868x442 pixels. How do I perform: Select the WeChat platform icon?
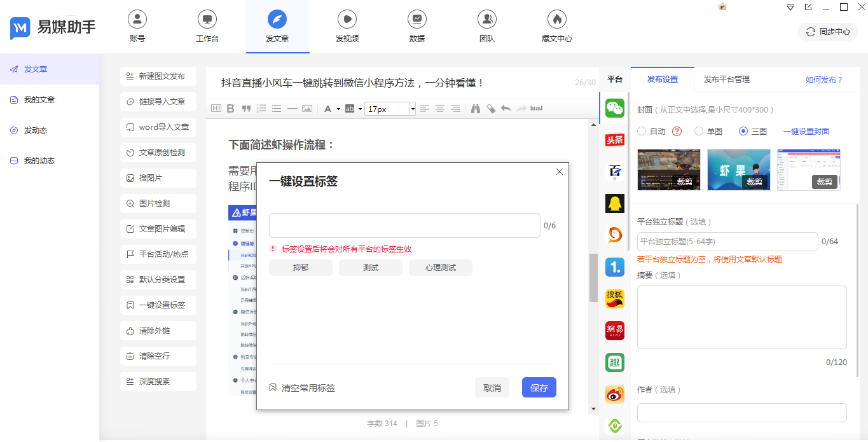click(x=615, y=108)
